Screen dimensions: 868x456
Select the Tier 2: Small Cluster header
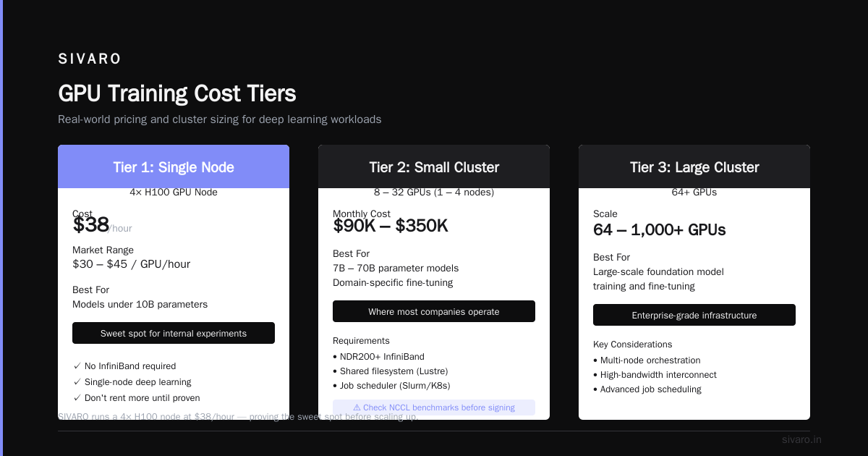pos(434,167)
